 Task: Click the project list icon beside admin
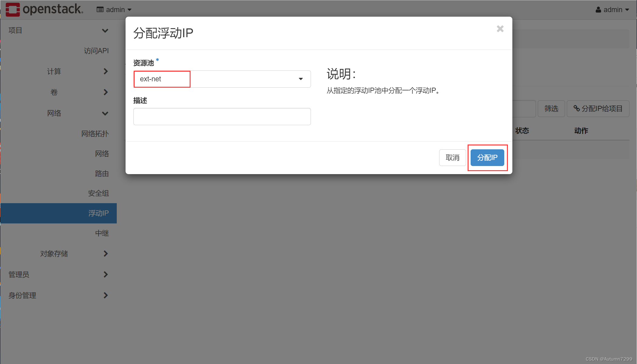(100, 10)
